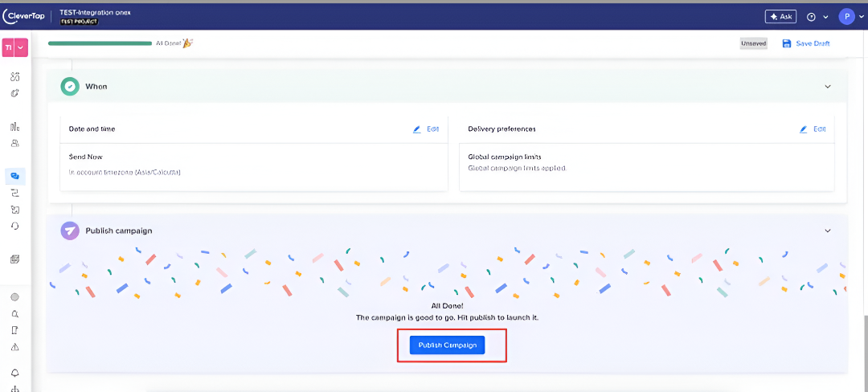Click the help circle icon in header

tap(811, 17)
